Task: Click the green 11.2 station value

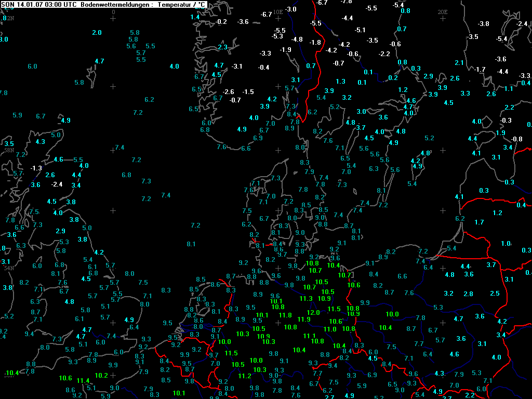Action: (x=245, y=376)
